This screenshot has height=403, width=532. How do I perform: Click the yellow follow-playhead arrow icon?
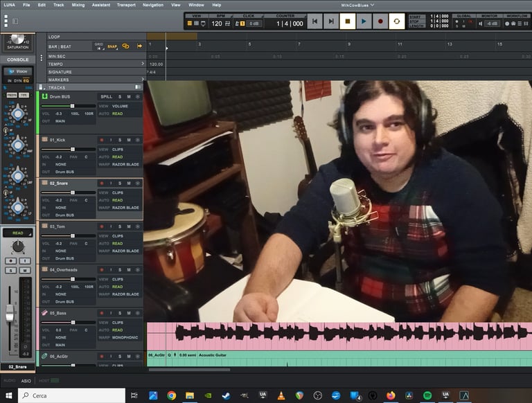coord(139,46)
